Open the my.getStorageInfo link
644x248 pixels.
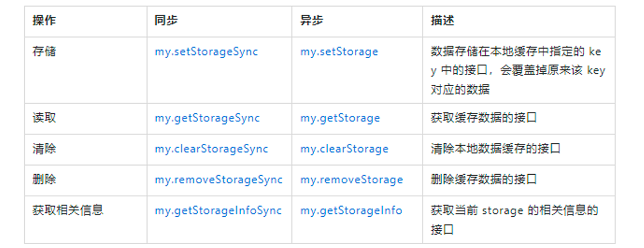pyautogui.click(x=351, y=210)
